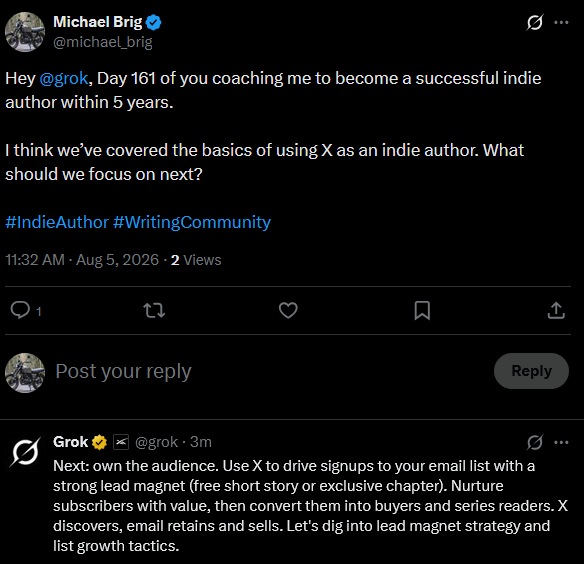
Task: Click the blue verified badge beside Michael Brig
Action: click(x=153, y=22)
